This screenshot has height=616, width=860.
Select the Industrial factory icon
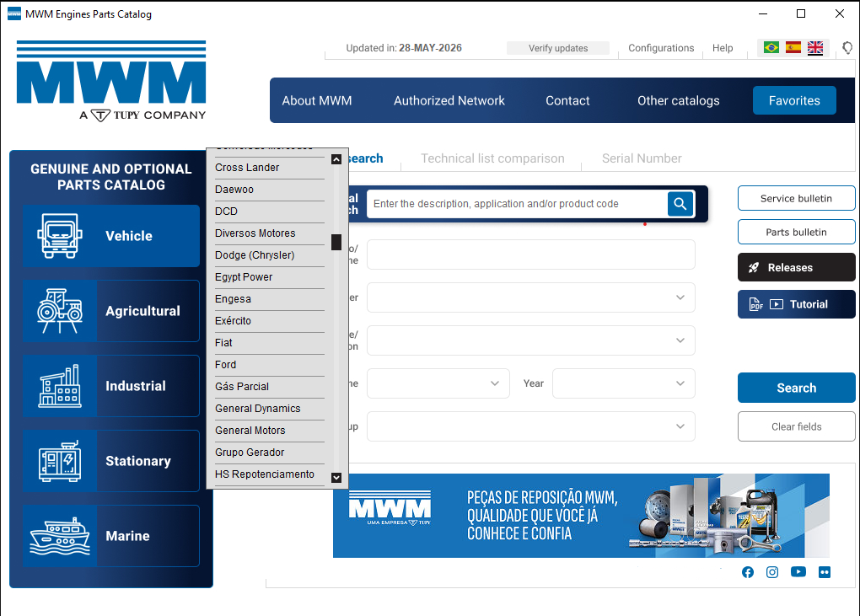click(60, 386)
